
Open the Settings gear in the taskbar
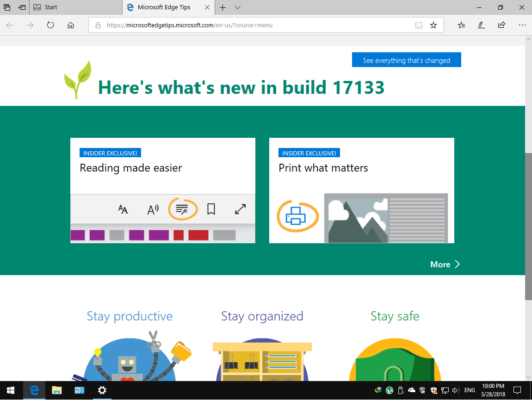click(102, 390)
